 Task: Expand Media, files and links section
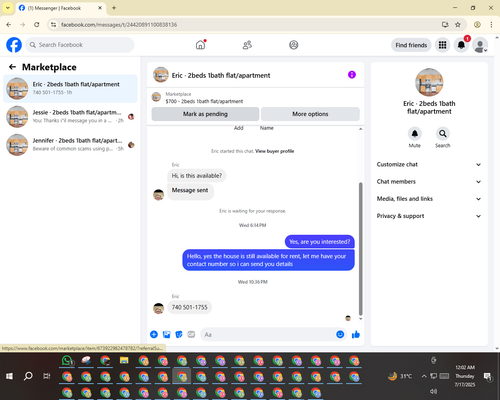[x=429, y=199]
